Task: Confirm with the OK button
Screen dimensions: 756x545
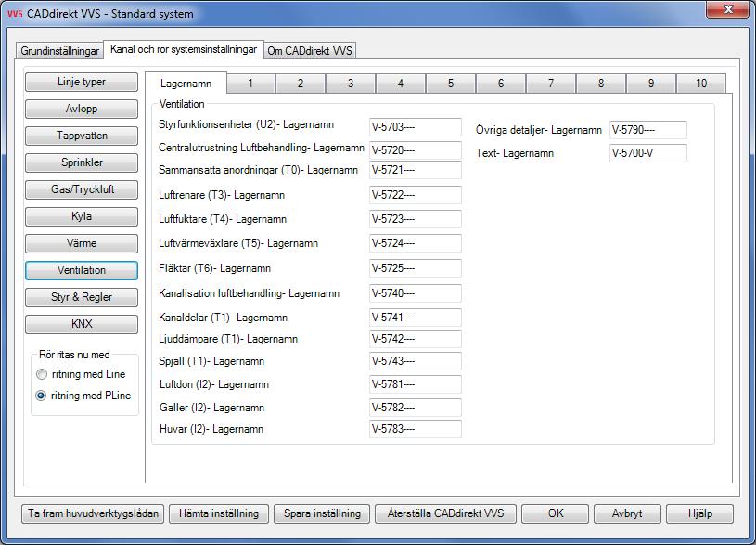Action: 556,513
